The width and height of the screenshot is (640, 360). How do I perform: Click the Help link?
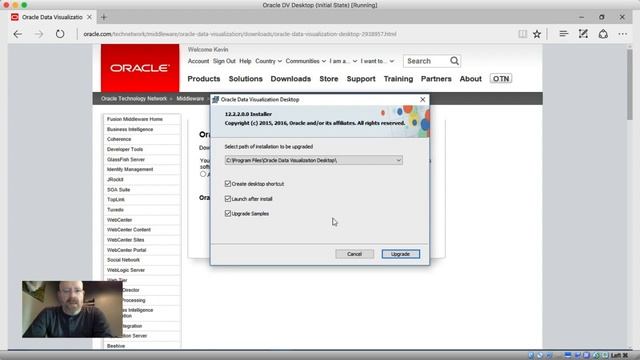(245, 61)
